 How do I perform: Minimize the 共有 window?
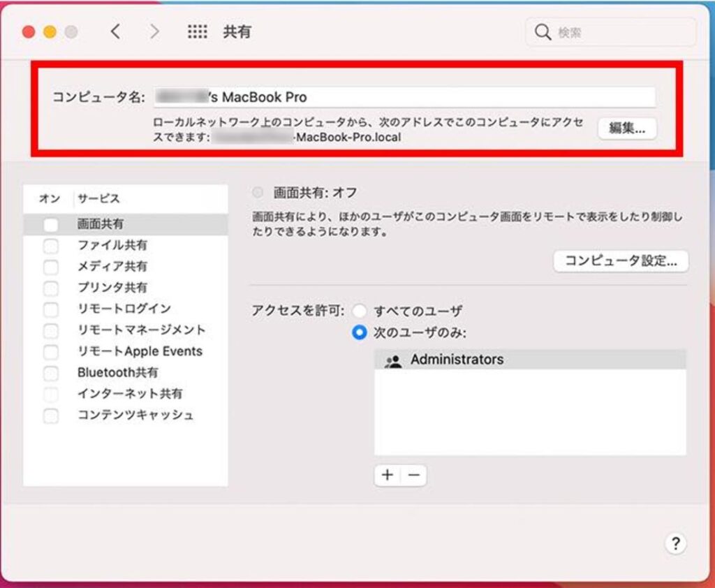[x=50, y=32]
